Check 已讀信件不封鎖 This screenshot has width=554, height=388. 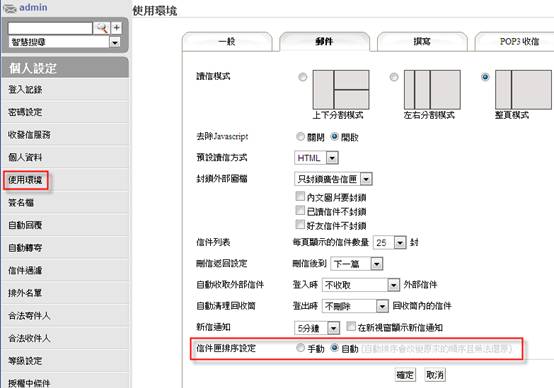[x=300, y=210]
